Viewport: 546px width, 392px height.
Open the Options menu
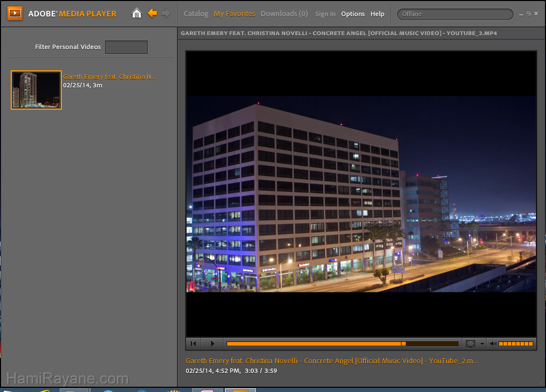(x=353, y=14)
